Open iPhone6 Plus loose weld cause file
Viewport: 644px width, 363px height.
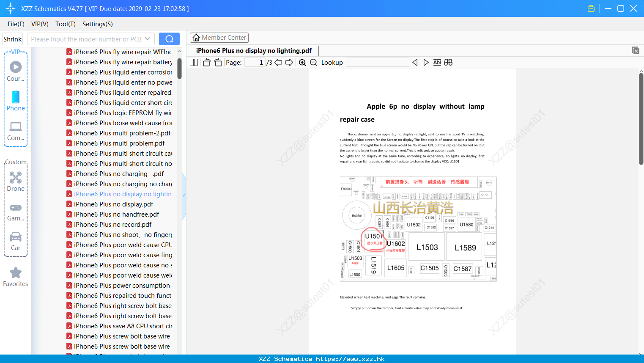119,123
